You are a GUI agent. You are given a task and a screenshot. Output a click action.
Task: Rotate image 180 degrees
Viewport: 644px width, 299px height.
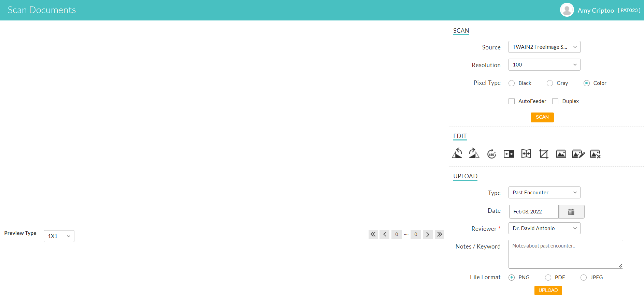491,154
